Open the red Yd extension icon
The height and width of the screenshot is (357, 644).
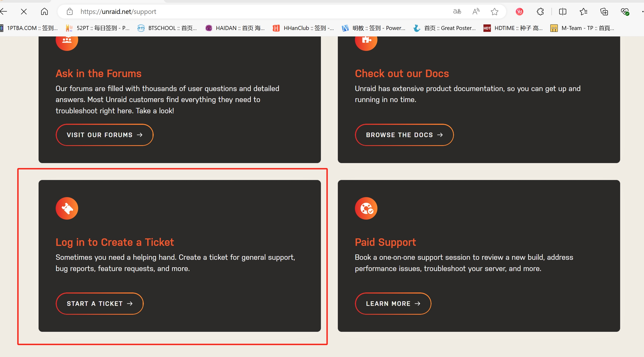tap(520, 12)
